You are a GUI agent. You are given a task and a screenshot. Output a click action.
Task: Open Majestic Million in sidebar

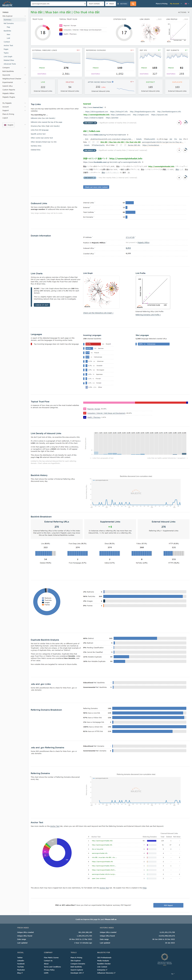8,93
